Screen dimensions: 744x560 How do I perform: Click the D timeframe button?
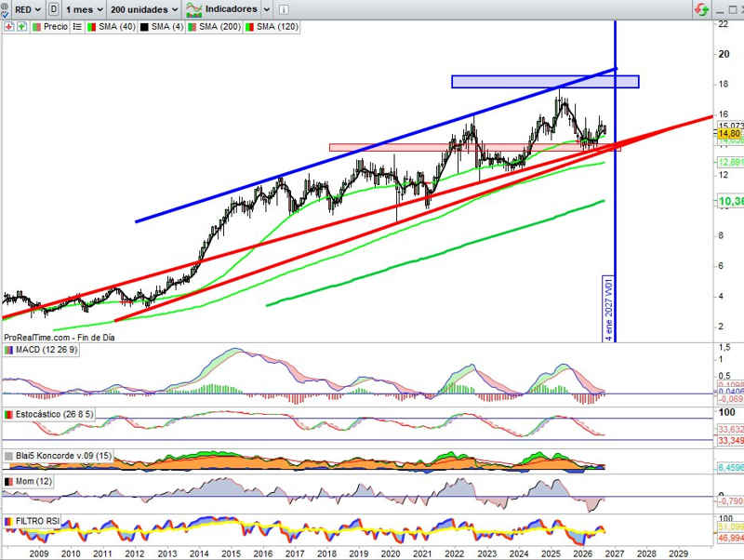[54, 9]
